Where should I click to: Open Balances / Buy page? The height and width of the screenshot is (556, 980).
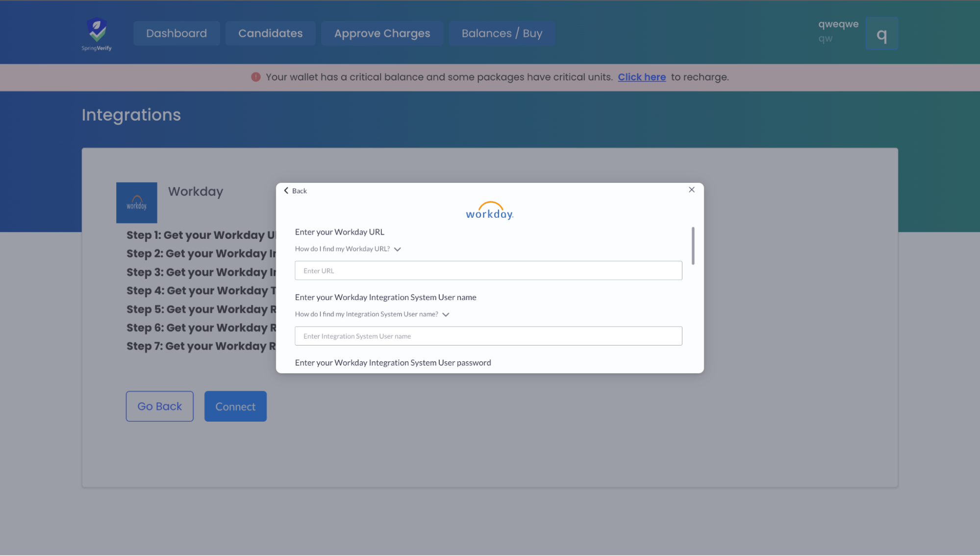pos(502,33)
